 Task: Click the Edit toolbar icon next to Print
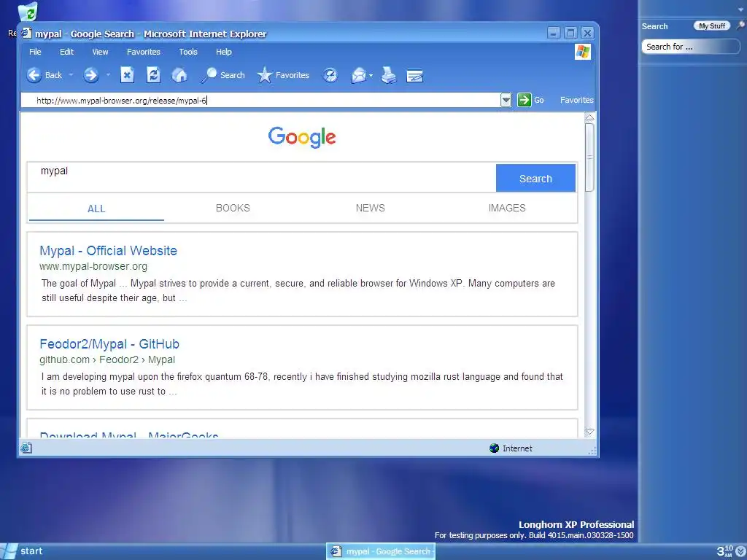(414, 76)
